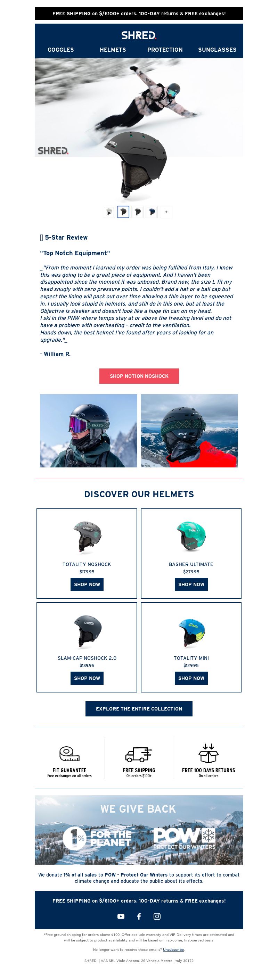Open the Totality Noshock helmet image
The image size is (278, 980).
[x=87, y=537]
